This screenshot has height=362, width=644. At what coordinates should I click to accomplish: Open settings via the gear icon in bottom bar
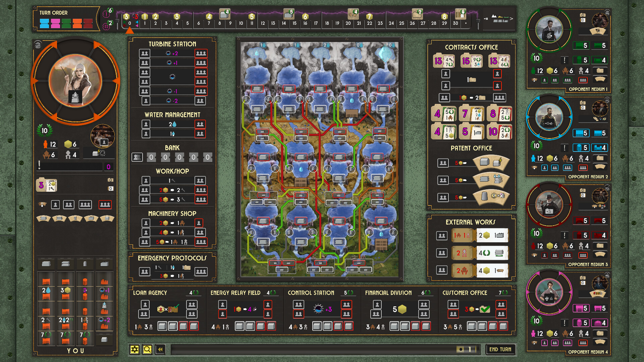tap(135, 349)
